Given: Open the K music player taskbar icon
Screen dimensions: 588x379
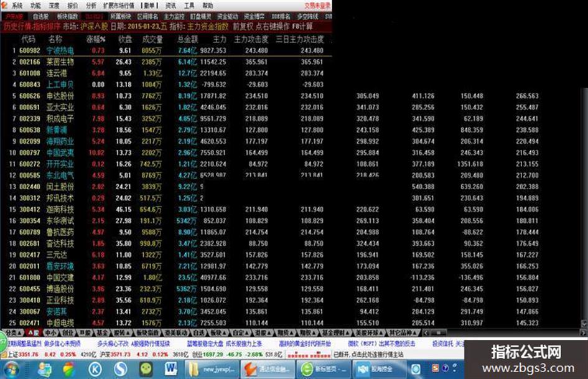Looking at the screenshot, I should (95, 370).
